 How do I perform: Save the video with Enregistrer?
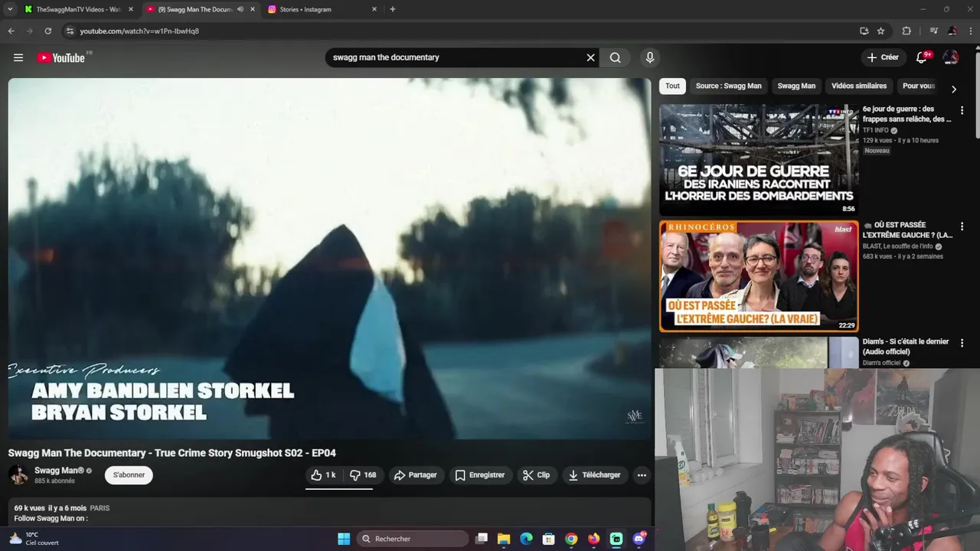pos(480,475)
